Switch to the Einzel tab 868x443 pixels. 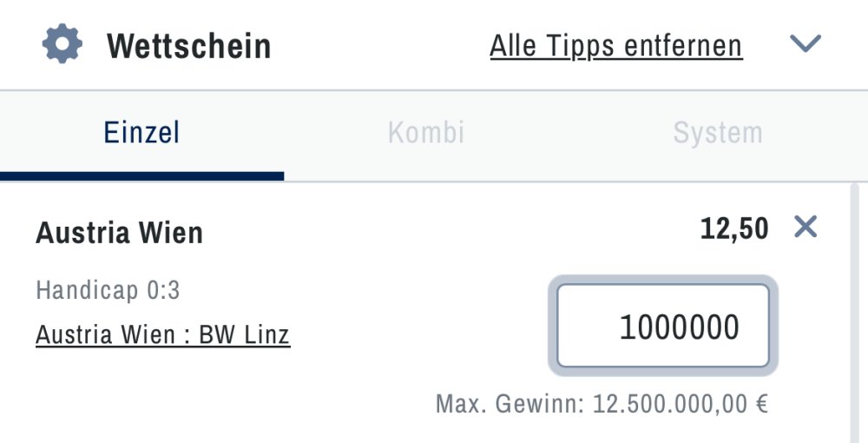tap(141, 133)
